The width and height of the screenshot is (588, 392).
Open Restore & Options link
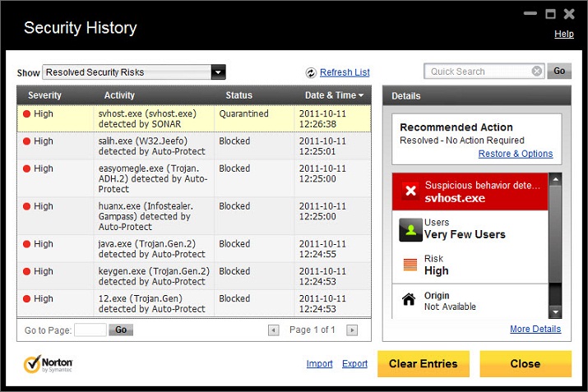tap(516, 154)
